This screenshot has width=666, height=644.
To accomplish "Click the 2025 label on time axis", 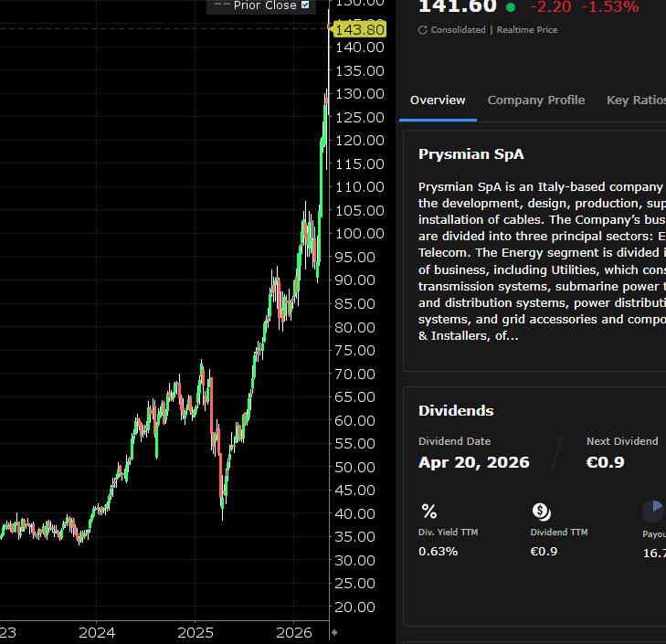I will click(196, 633).
